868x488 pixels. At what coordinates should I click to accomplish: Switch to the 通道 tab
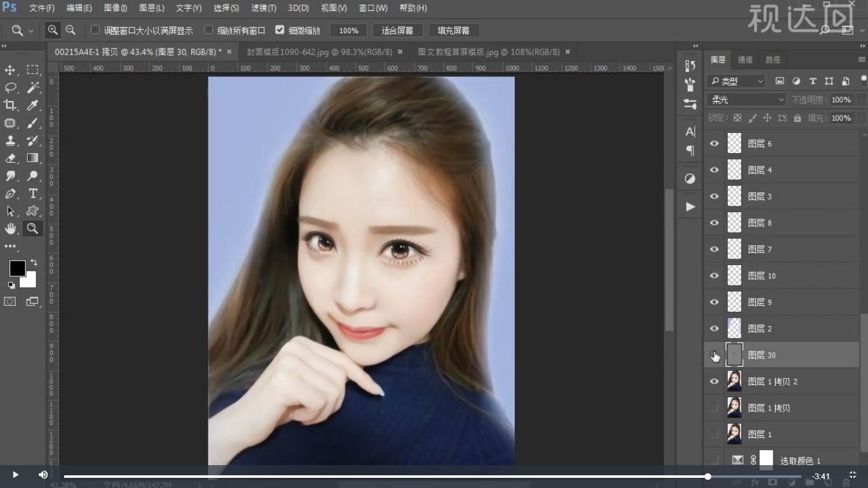point(745,60)
